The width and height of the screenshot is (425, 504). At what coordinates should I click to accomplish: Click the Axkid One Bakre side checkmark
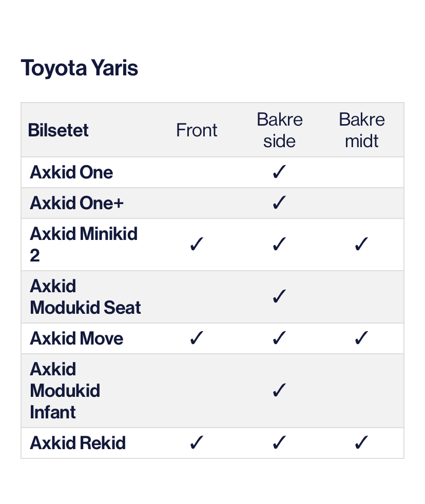(279, 172)
